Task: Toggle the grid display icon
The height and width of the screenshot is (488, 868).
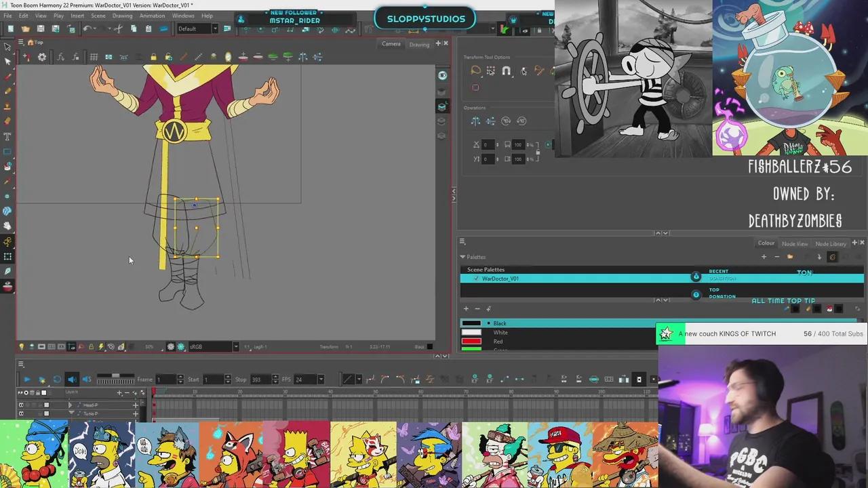Action: coord(94,57)
